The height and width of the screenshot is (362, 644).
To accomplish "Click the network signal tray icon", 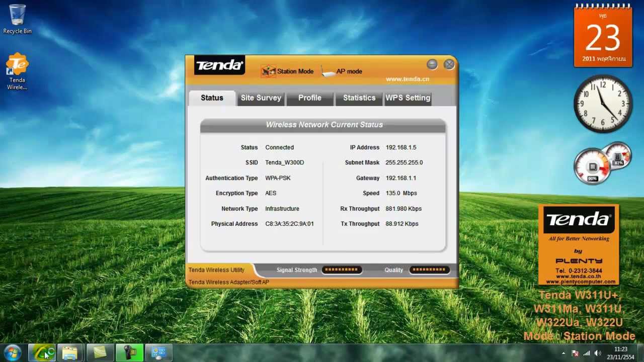I will click(x=587, y=353).
